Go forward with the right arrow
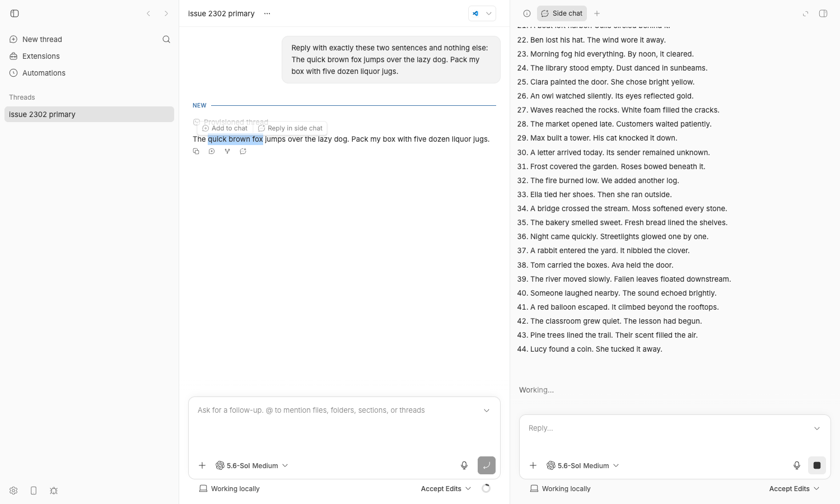The image size is (840, 504). (x=166, y=13)
